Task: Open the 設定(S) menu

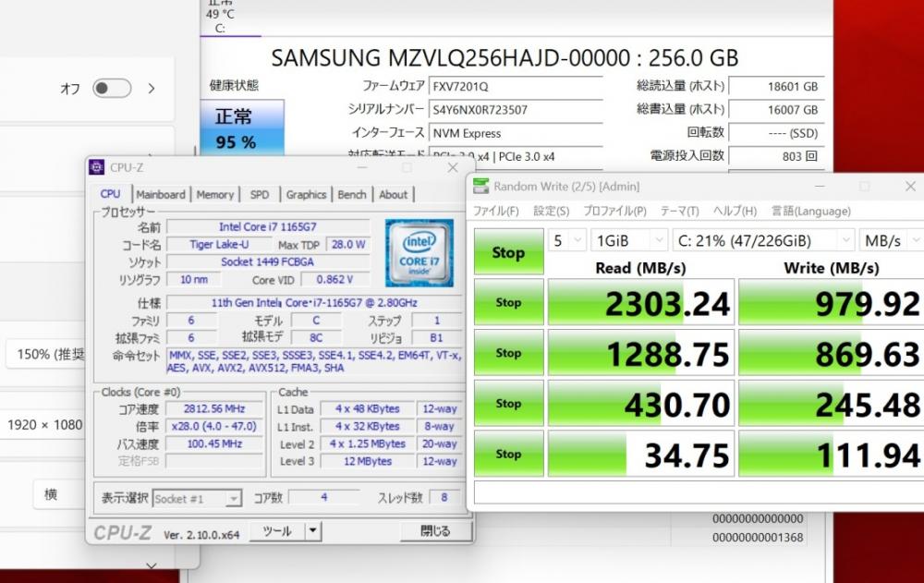Action: (551, 211)
